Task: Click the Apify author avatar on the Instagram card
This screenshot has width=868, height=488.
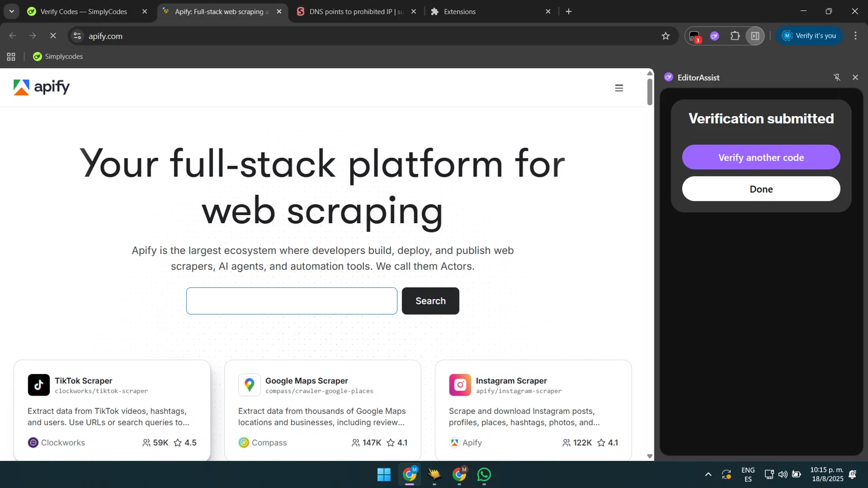Action: (454, 442)
